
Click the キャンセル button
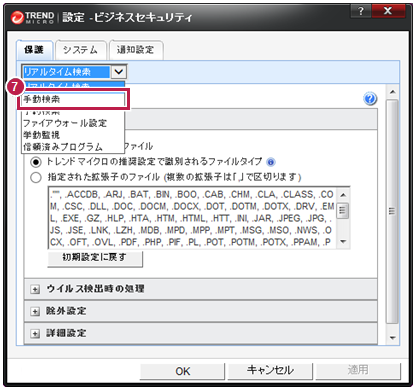pos(270,371)
